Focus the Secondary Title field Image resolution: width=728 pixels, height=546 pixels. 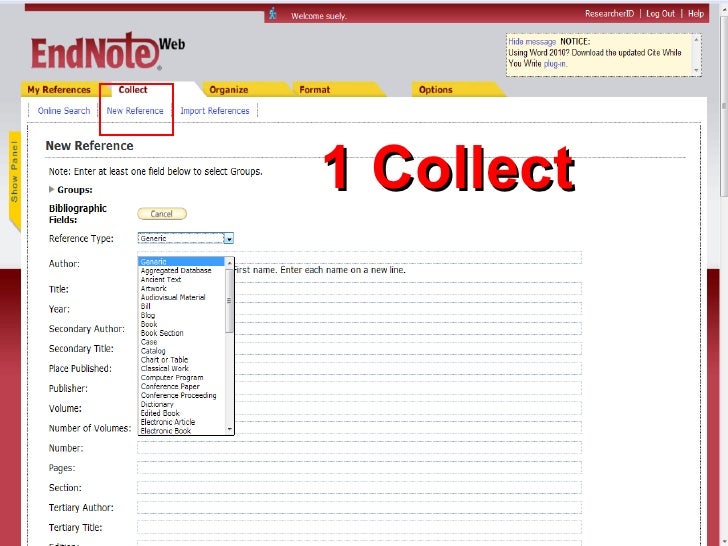click(x=359, y=349)
